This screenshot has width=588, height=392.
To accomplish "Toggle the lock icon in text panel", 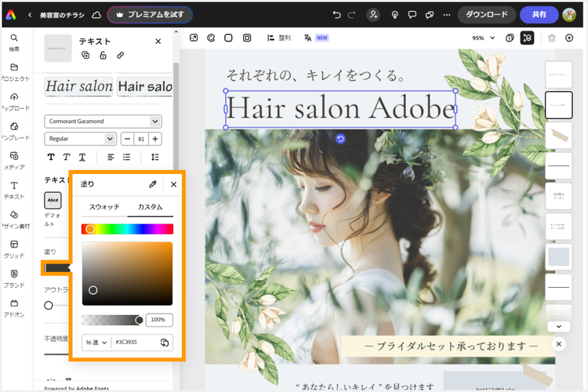I will click(x=103, y=55).
